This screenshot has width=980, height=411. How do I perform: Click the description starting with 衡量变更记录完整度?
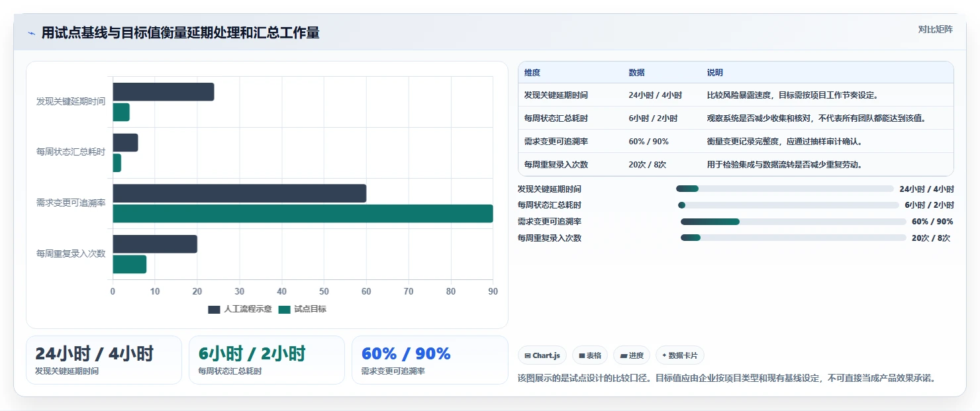[785, 142]
